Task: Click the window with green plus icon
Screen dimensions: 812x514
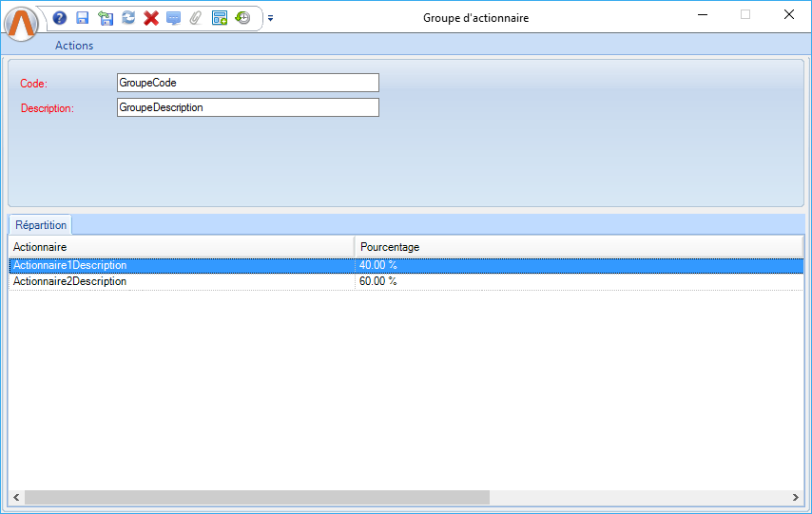Action: pyautogui.click(x=220, y=18)
